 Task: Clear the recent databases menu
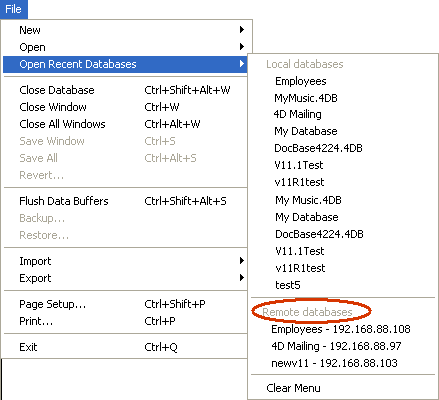tap(293, 388)
